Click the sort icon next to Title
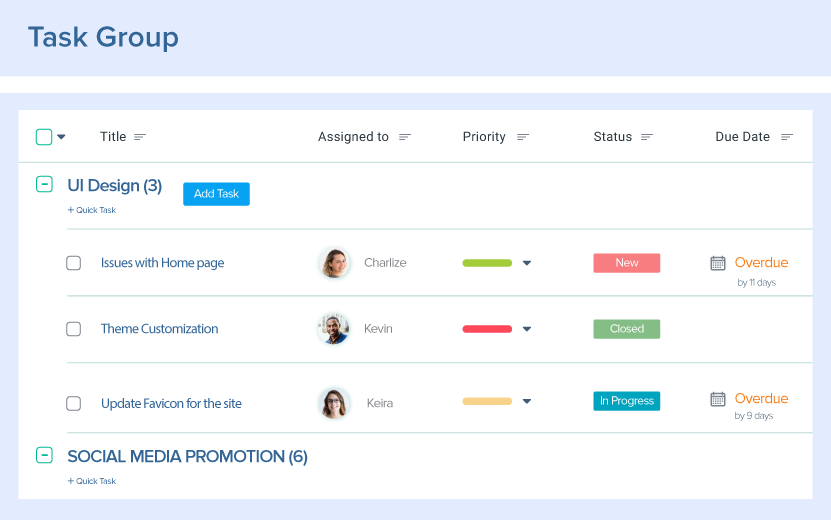 (140, 137)
